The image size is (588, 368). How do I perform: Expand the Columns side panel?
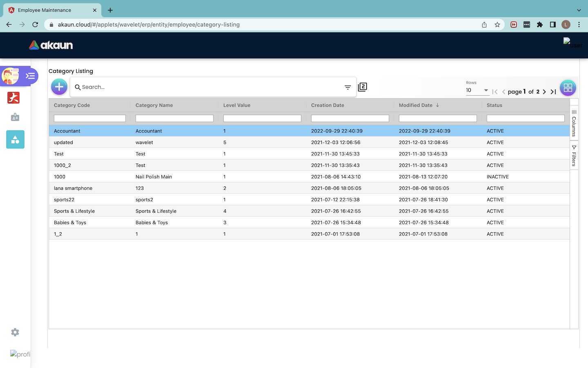(x=574, y=123)
